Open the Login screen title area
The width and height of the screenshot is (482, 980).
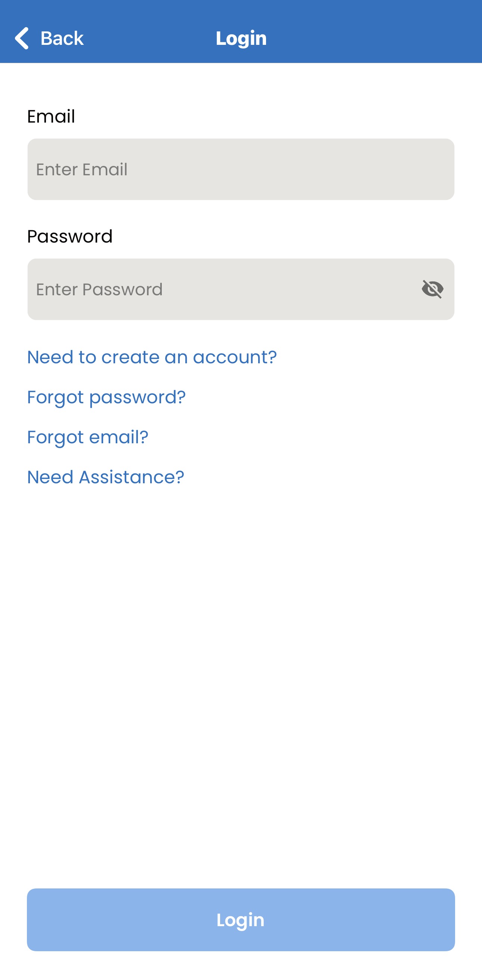coord(241,38)
